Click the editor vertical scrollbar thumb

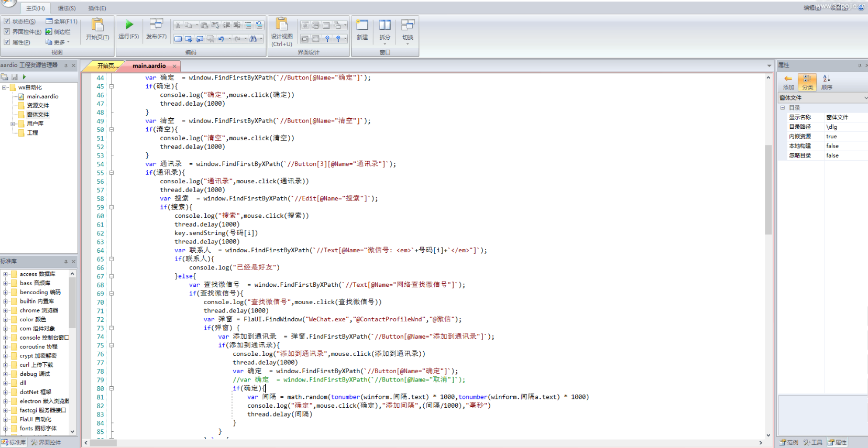pyautogui.click(x=768, y=188)
